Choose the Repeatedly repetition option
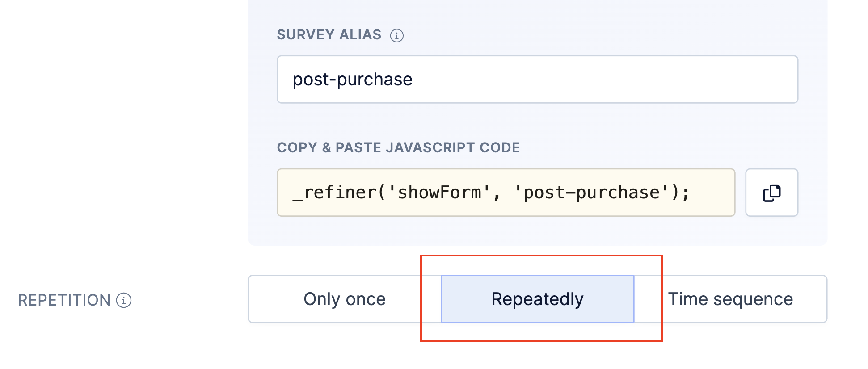 tap(537, 299)
